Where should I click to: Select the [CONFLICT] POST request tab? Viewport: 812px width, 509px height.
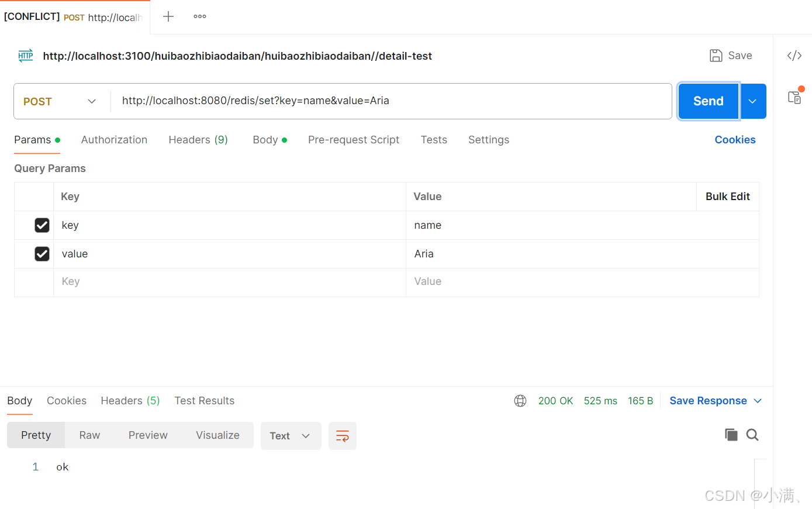(x=74, y=17)
